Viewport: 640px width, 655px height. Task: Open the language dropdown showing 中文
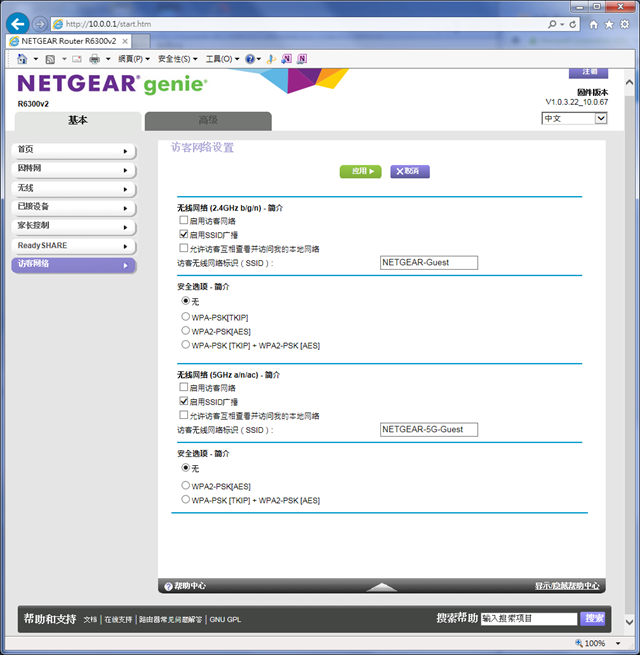[574, 118]
